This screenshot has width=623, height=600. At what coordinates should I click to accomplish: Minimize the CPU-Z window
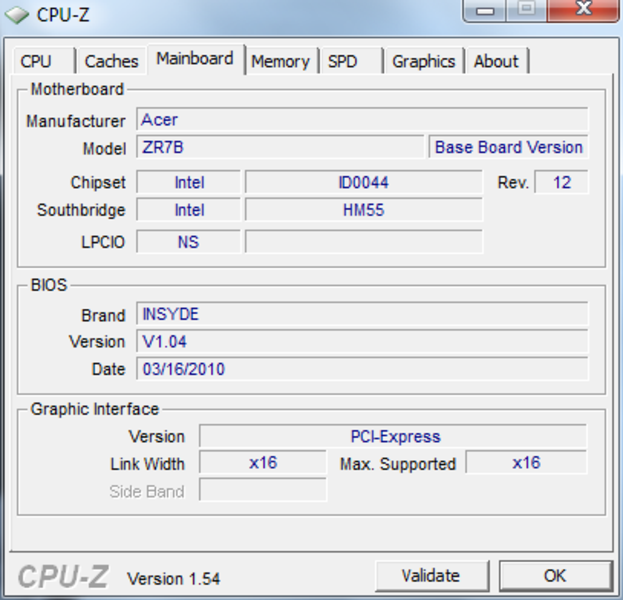point(485,10)
